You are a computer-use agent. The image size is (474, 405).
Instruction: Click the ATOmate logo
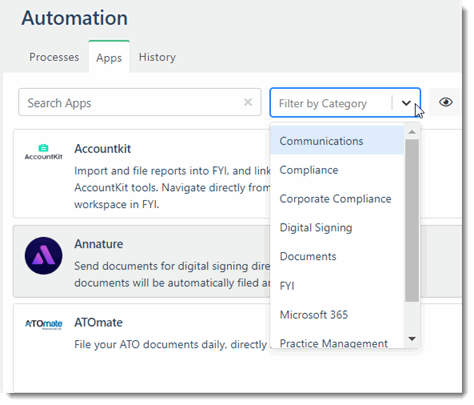43,324
